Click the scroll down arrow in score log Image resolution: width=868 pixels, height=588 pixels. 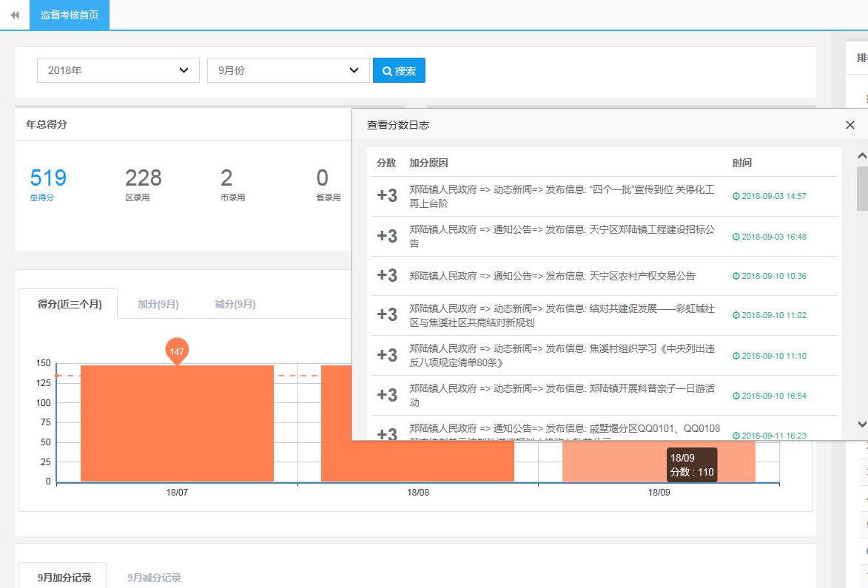[x=862, y=425]
